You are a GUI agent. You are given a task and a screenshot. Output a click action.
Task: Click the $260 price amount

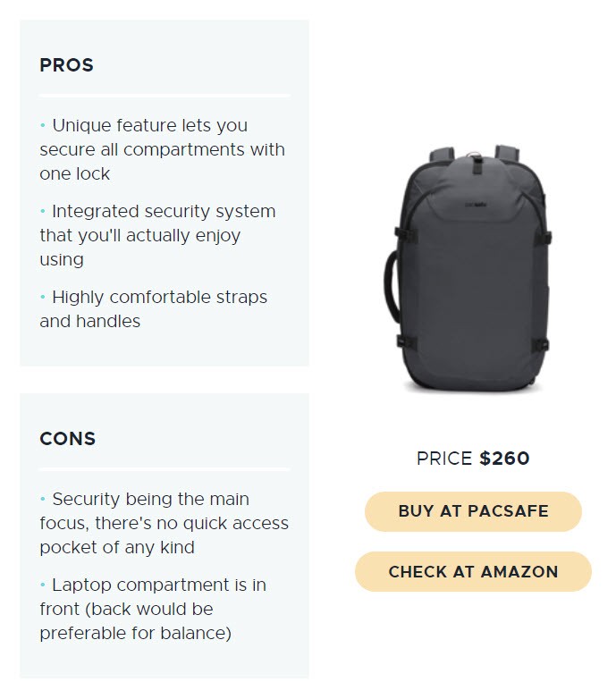click(504, 459)
